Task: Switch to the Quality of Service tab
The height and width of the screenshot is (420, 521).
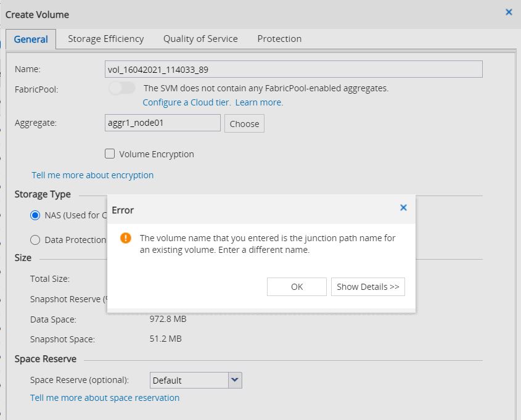Action: pos(200,39)
